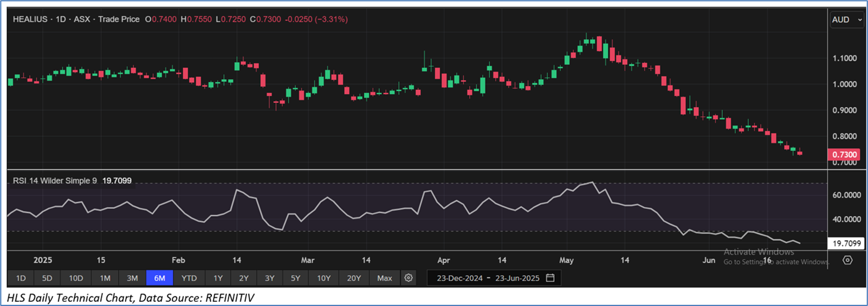Viewport: 868px width, 306px height.
Task: Click the red 0.7300 price tag
Action: pyautogui.click(x=844, y=155)
